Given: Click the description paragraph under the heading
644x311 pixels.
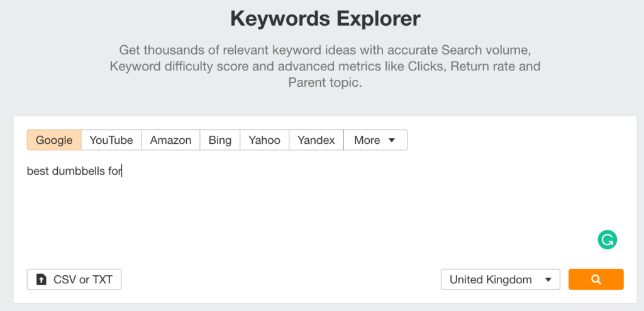Looking at the screenshot, I should 325,67.
